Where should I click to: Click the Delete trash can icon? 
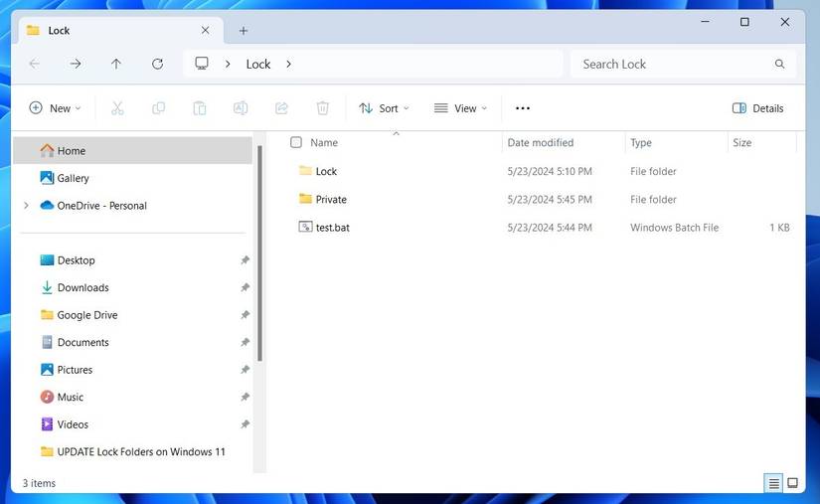323,108
